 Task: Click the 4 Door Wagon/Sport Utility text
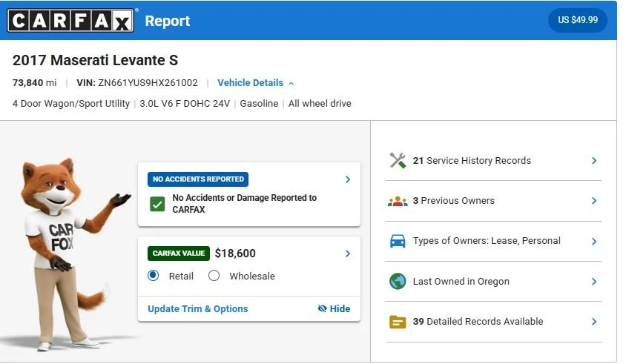71,103
